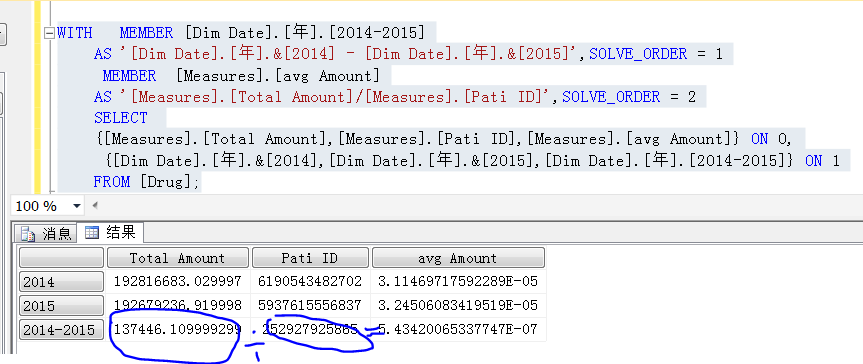This screenshot has width=863, height=364.
Task: Switch to the 结果 tab
Action: 110,232
